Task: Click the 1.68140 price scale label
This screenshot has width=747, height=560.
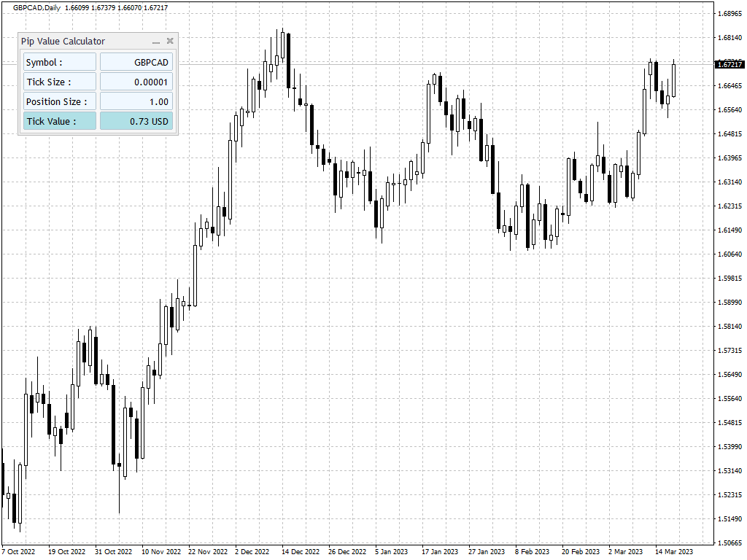Action: click(729, 38)
